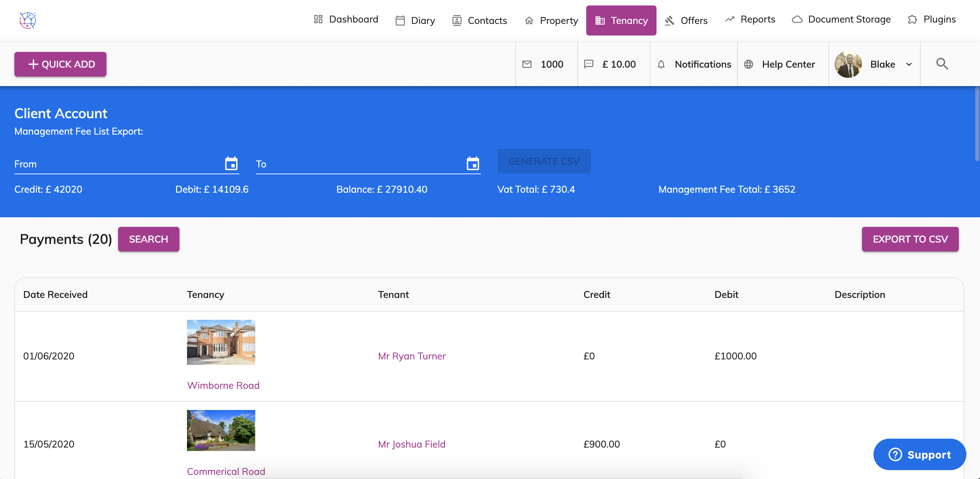
Task: Click the Search payments button
Action: (x=148, y=239)
